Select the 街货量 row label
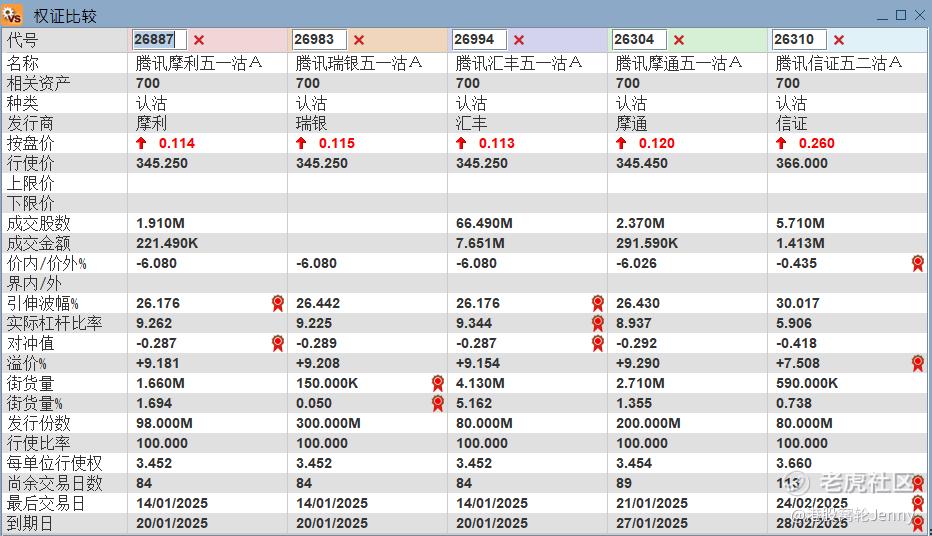The width and height of the screenshot is (932, 536). click(x=30, y=383)
